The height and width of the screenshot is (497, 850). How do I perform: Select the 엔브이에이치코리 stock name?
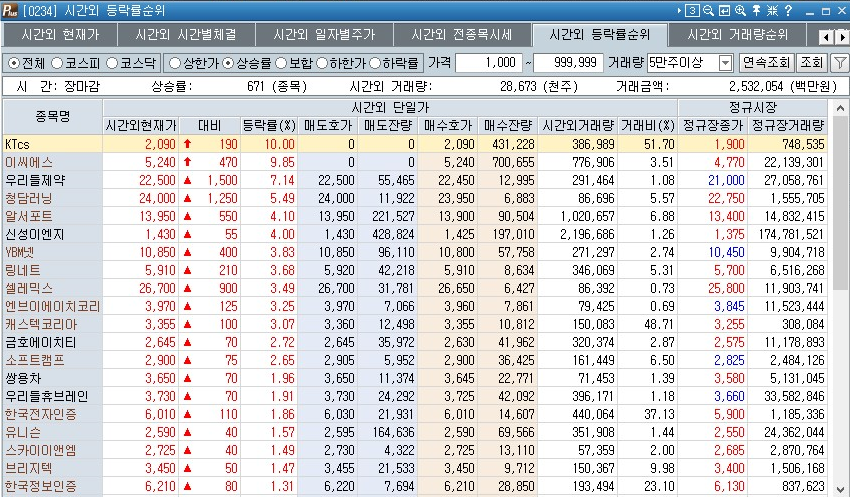(x=53, y=306)
